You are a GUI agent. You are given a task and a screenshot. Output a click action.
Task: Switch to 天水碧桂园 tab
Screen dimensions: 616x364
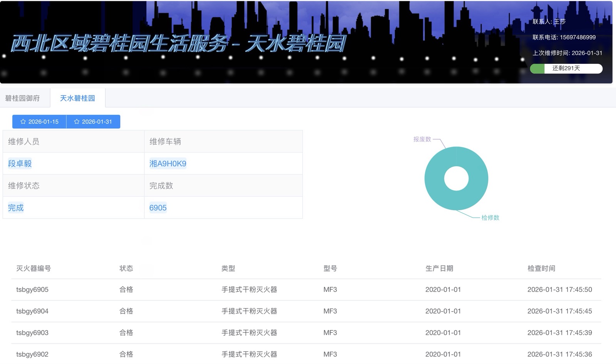pos(77,98)
